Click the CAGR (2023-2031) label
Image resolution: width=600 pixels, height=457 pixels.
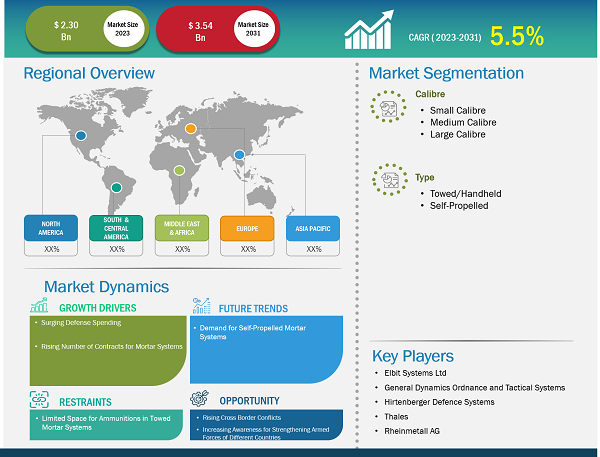445,38
